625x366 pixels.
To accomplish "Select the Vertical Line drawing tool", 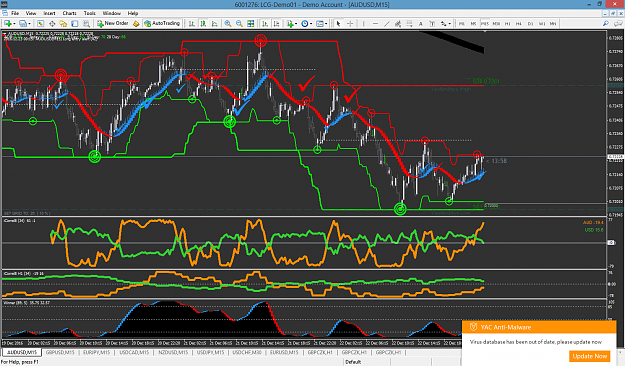I will pos(364,24).
